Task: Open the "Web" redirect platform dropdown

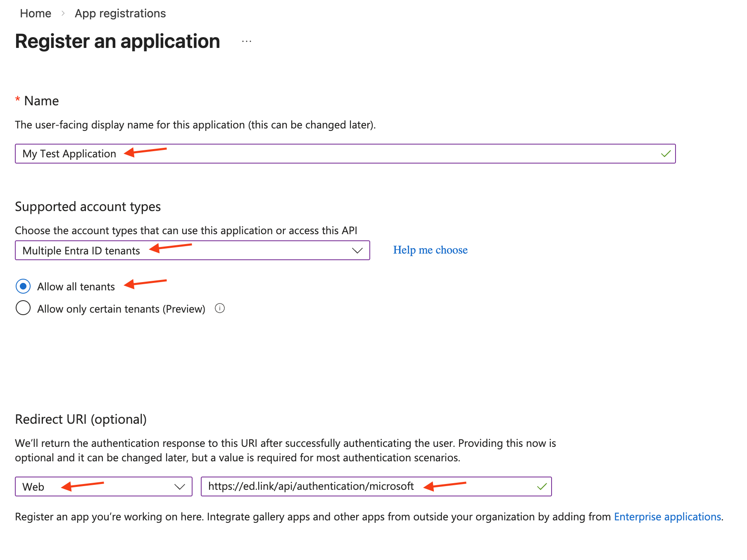Action: click(x=103, y=486)
